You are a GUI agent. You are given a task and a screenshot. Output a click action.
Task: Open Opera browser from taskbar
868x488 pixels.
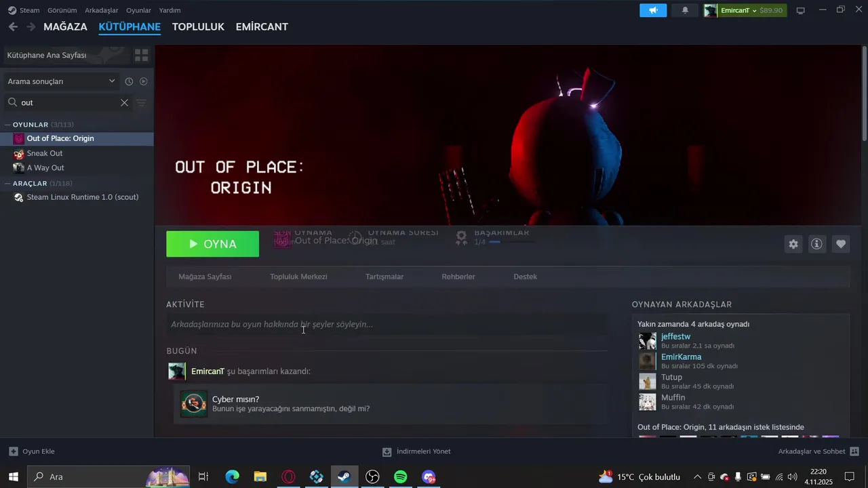pyautogui.click(x=288, y=476)
